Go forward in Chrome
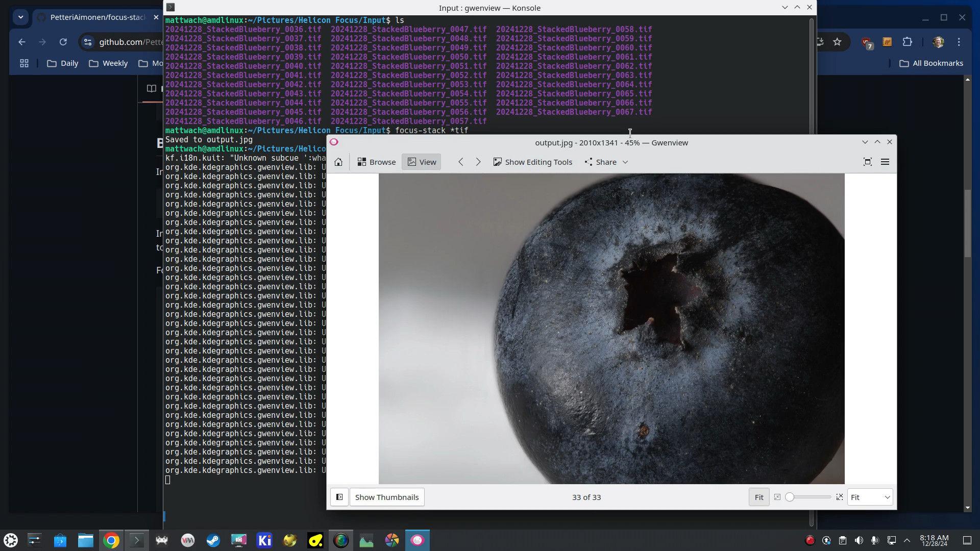This screenshot has width=980, height=551. click(42, 42)
